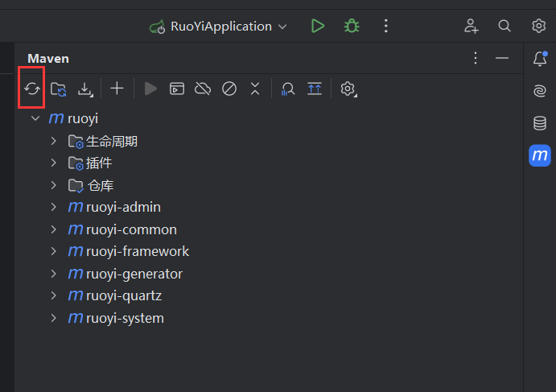Run RuoYiApplication with green play button
The height and width of the screenshot is (392, 556).
click(x=318, y=26)
